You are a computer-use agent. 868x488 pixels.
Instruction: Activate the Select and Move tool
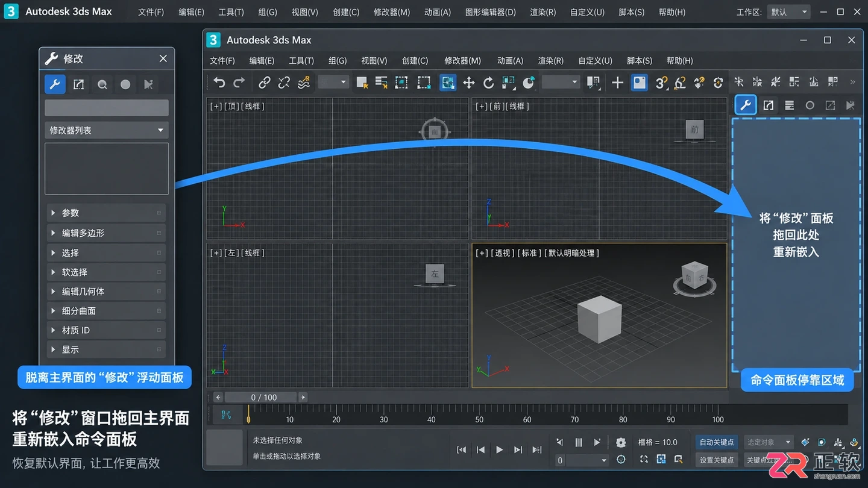(468, 83)
